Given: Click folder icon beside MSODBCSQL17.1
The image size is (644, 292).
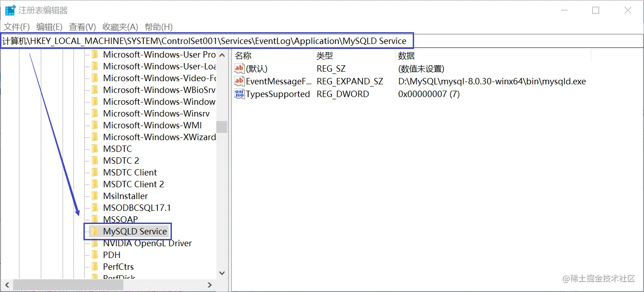Looking at the screenshot, I should tap(95, 208).
